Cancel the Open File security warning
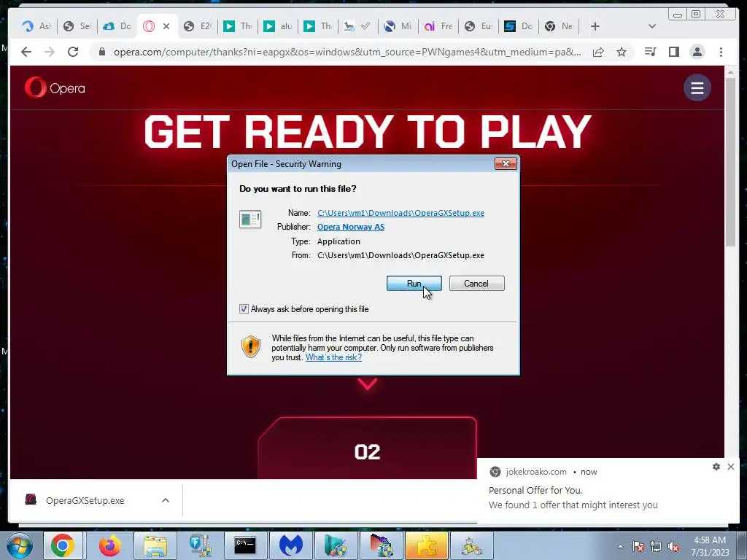This screenshot has width=747, height=560. (x=476, y=284)
